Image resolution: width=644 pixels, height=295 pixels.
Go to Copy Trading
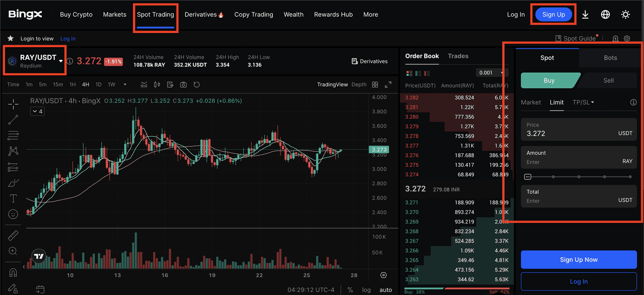pyautogui.click(x=254, y=15)
